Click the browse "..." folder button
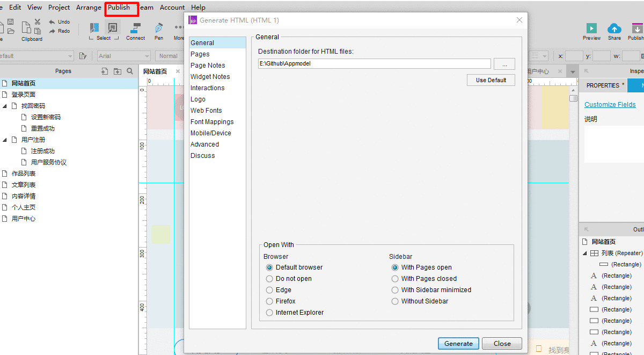The width and height of the screenshot is (644, 355). (504, 64)
